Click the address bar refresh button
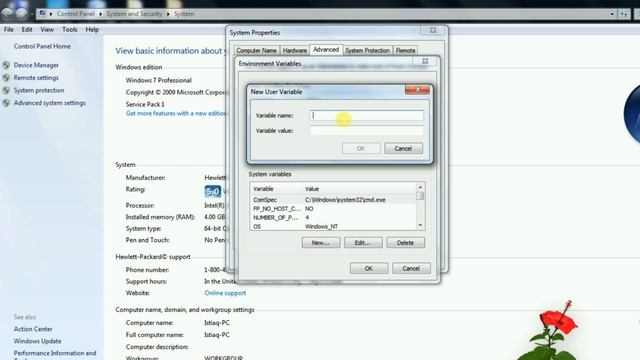The image size is (640, 360). tap(624, 14)
